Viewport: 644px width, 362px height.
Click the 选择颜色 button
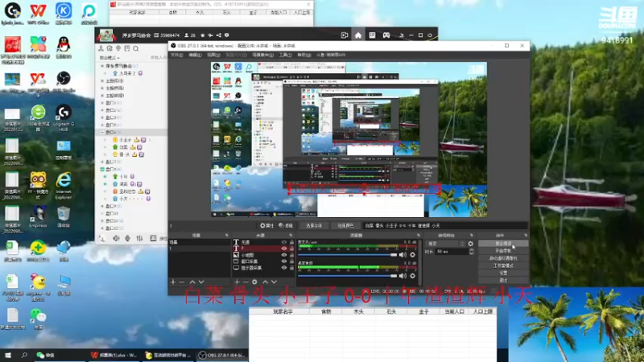[345, 225]
